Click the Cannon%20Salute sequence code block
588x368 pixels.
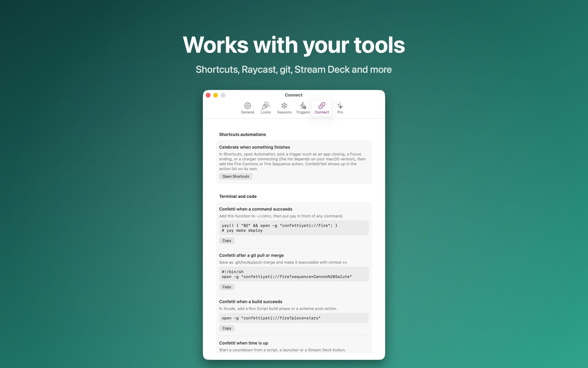(x=294, y=274)
